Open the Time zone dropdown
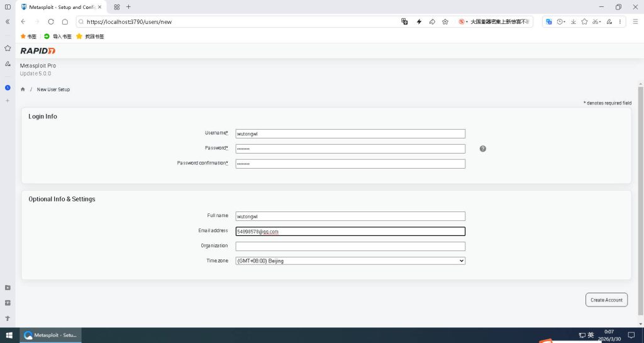This screenshot has width=644, height=343. click(350, 261)
